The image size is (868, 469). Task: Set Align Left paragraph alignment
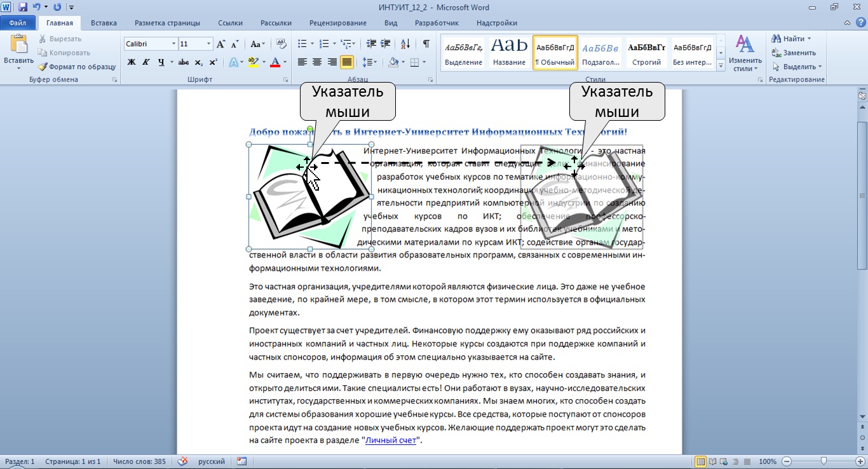click(x=302, y=62)
